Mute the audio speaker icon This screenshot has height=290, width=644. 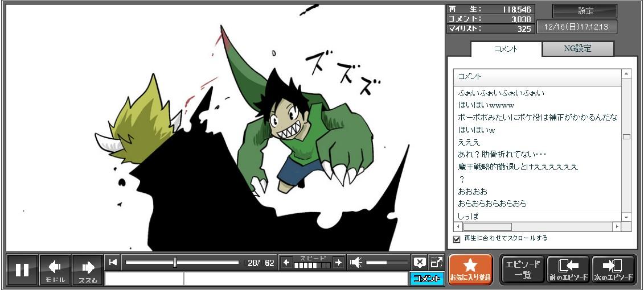[356, 262]
